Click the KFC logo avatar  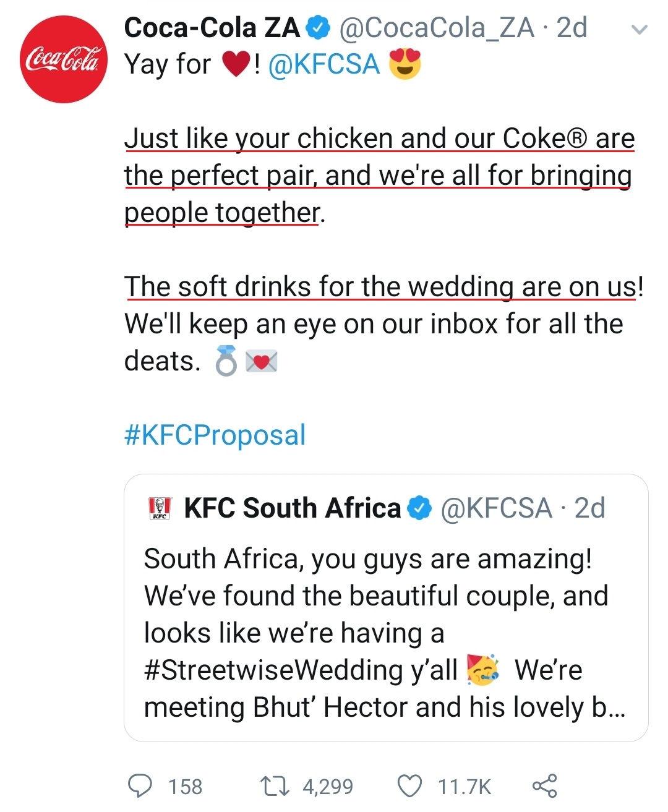160,508
